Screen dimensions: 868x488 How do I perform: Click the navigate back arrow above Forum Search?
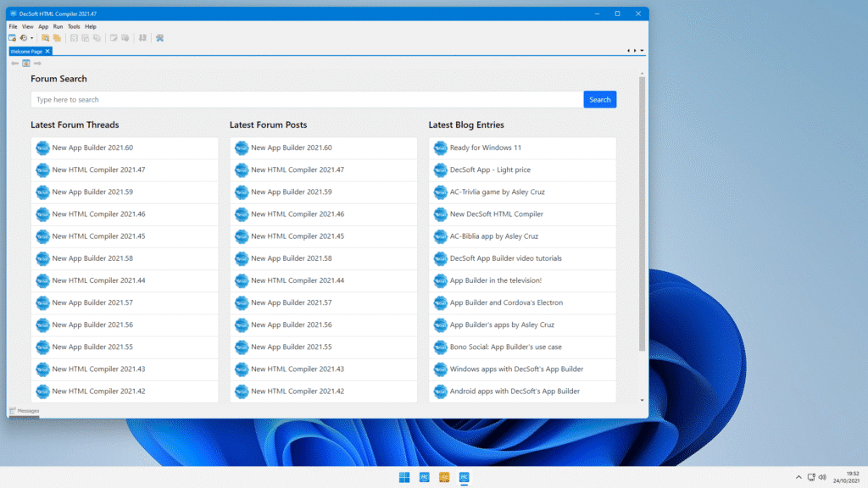coord(14,63)
